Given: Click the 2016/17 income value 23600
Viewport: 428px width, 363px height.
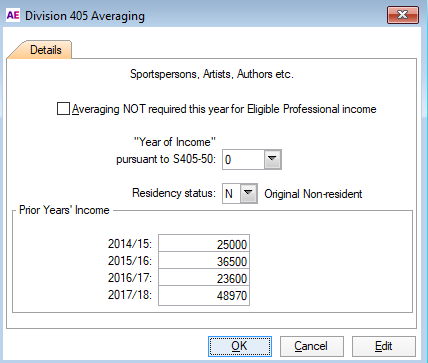Looking at the screenshot, I should (x=232, y=279).
